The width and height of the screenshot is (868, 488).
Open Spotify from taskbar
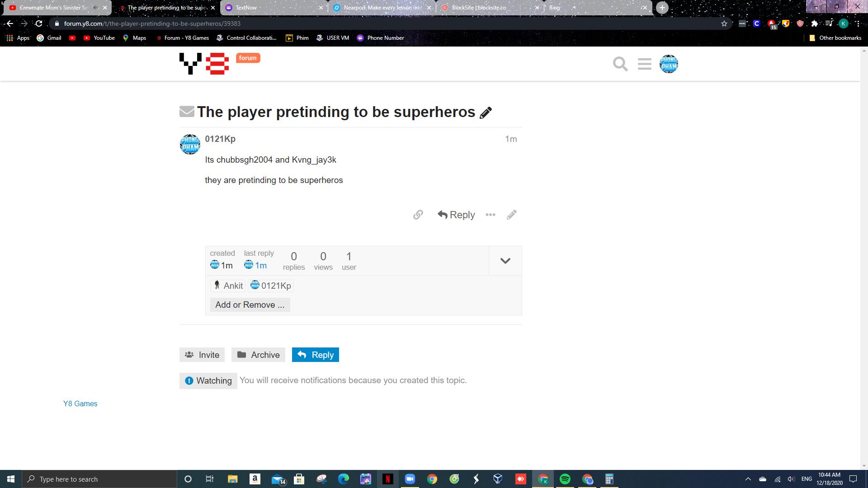[565, 479]
